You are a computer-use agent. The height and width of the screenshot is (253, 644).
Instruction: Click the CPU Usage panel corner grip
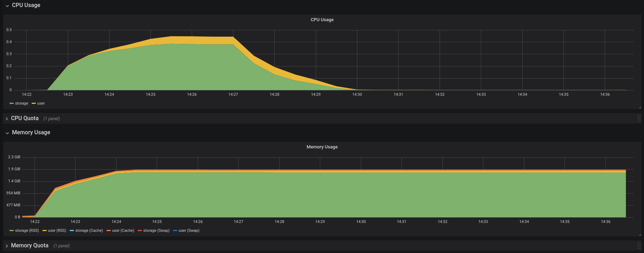pos(640,107)
